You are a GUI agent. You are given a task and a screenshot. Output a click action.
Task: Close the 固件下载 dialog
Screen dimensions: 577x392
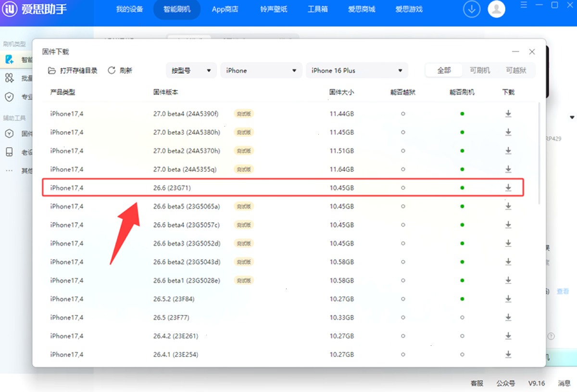tap(532, 51)
